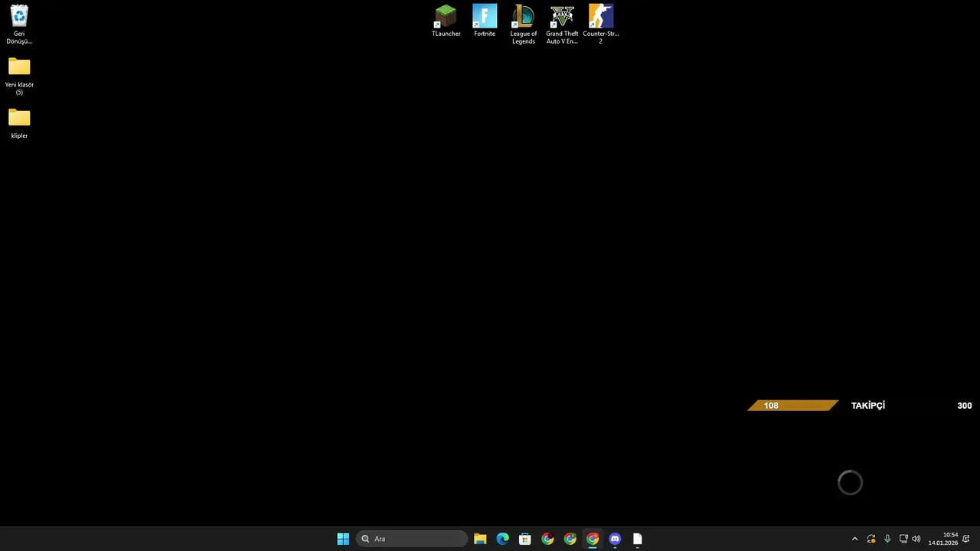Screen dimensions: 980x551
Task: Select the Yeni klasör (5) folder
Action: coord(19,76)
